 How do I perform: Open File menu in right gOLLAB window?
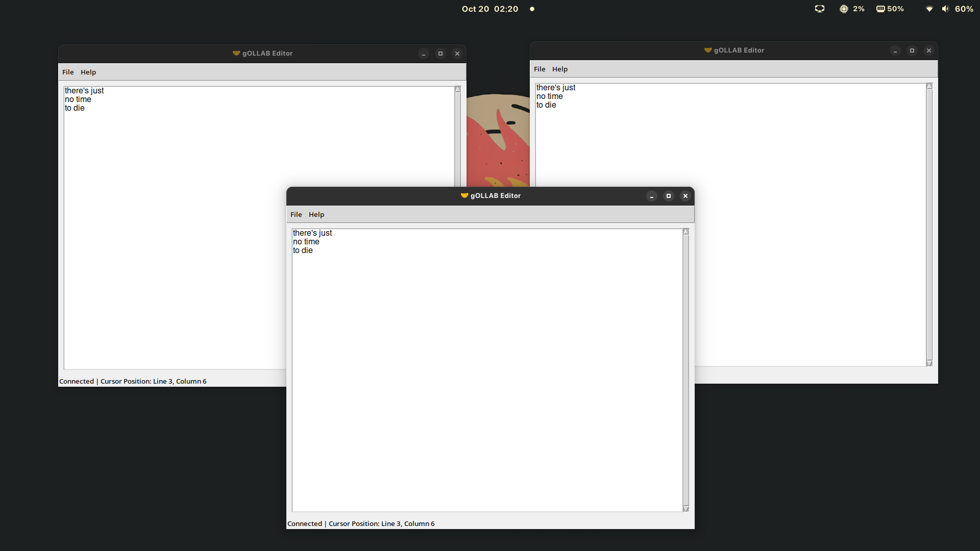[x=540, y=69]
